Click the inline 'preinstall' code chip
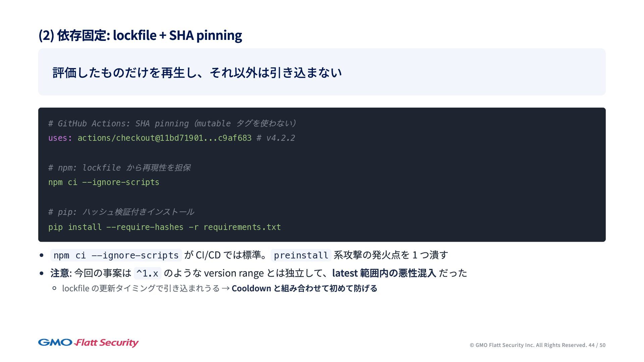644x362 pixels. click(301, 255)
